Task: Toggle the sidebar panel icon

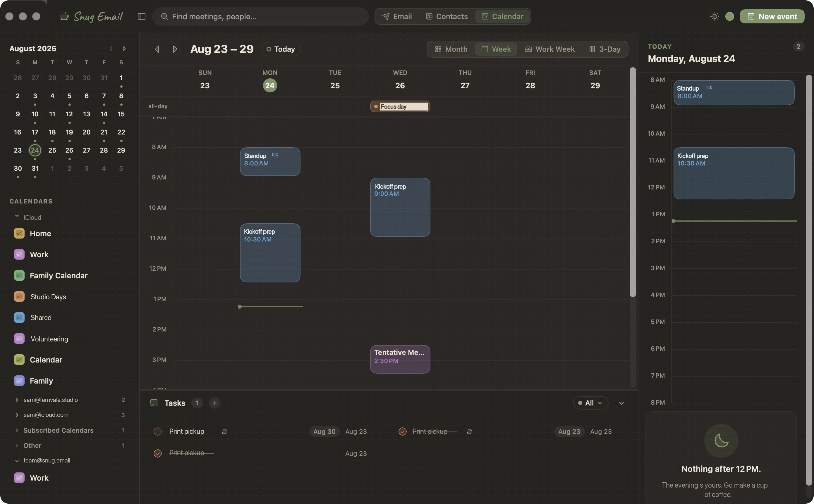Action: [141, 16]
